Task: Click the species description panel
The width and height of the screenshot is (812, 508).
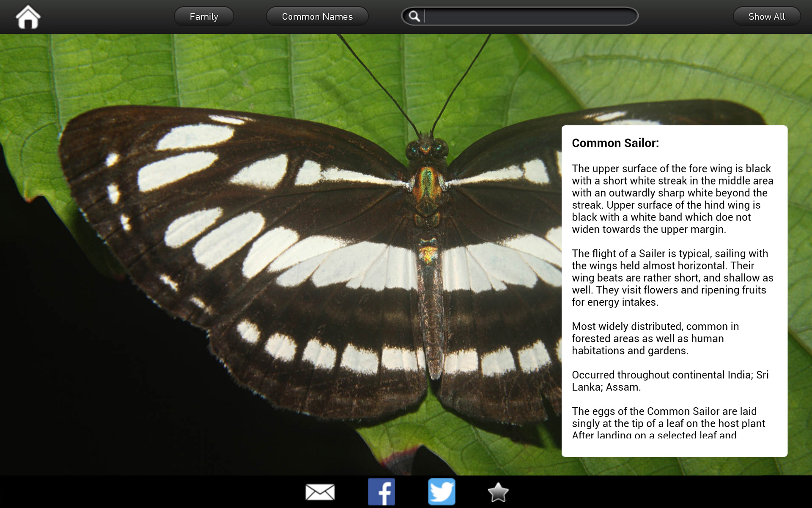Action: (x=672, y=296)
